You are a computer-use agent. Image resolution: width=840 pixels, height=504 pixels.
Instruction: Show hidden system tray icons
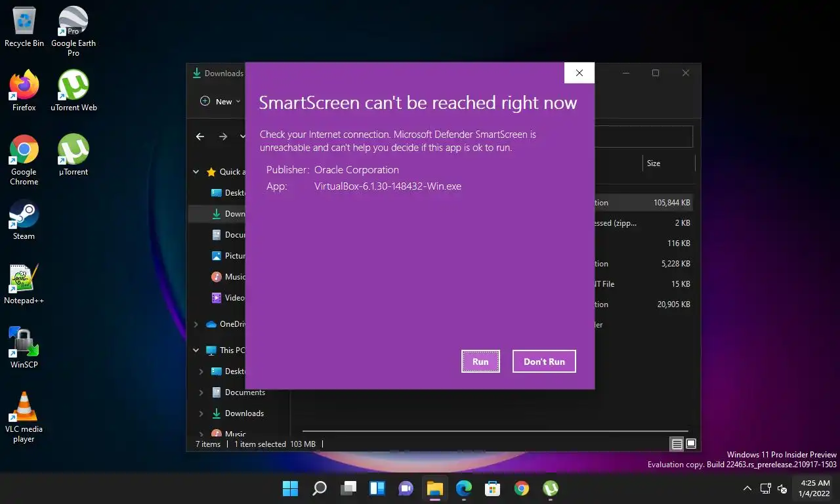click(x=747, y=489)
